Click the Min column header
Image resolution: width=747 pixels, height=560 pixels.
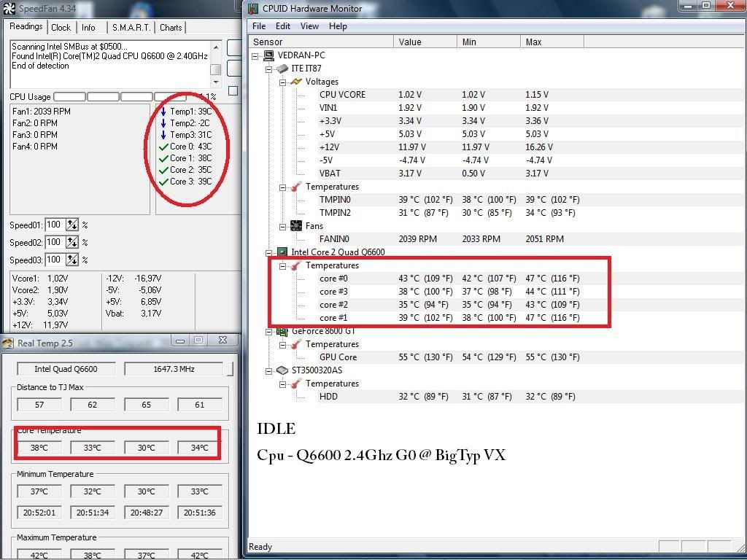489,42
